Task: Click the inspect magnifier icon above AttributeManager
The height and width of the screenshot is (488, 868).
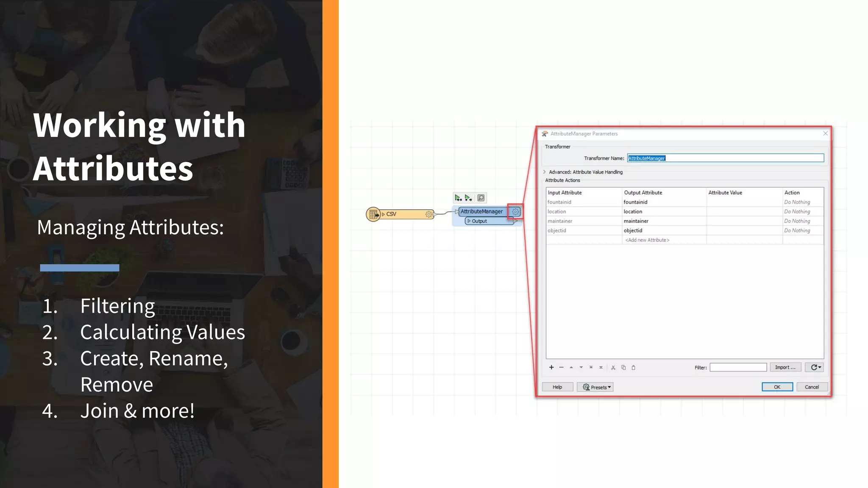Action: [481, 198]
